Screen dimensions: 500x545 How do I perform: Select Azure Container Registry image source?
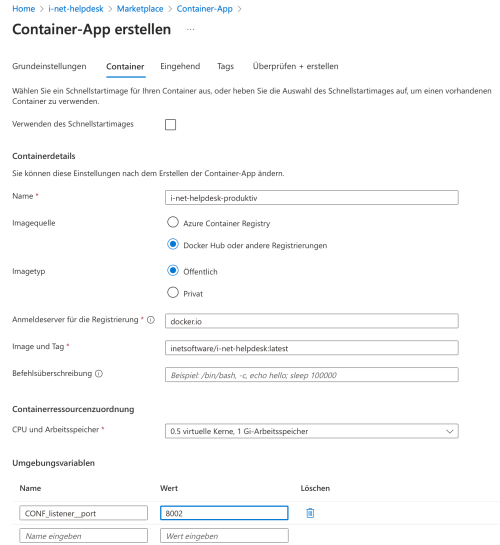(x=173, y=222)
